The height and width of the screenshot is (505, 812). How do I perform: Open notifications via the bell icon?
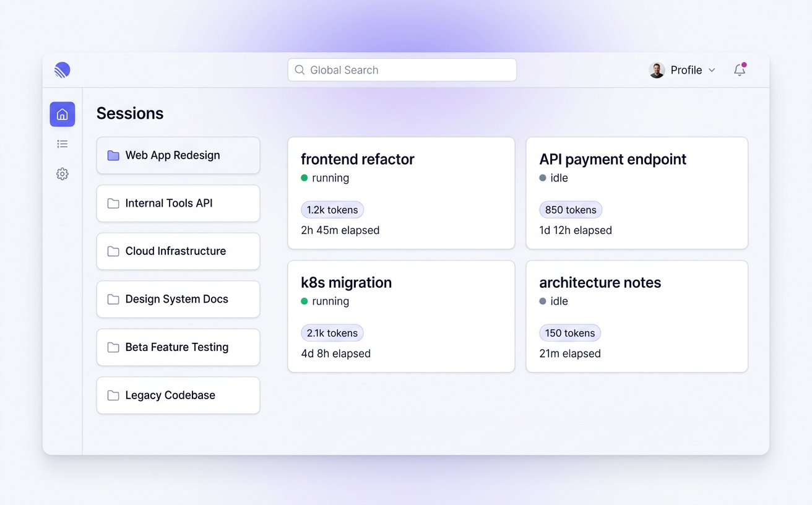[x=740, y=70]
